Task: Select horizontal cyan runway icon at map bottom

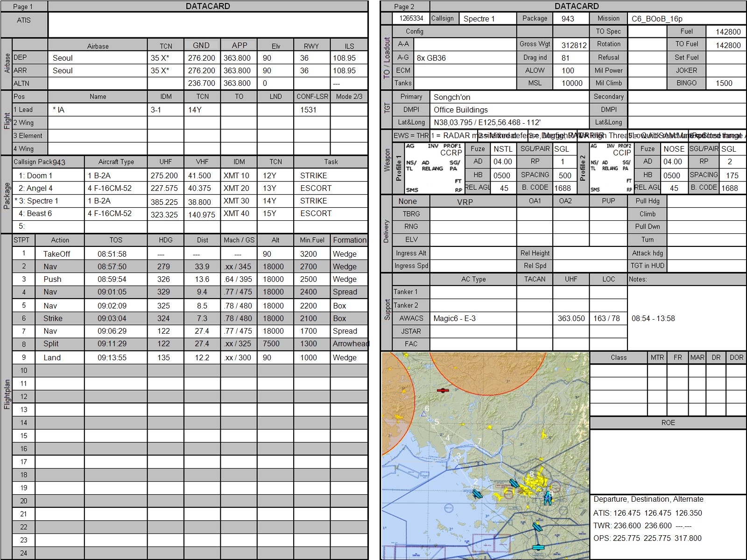Action: click(x=538, y=546)
